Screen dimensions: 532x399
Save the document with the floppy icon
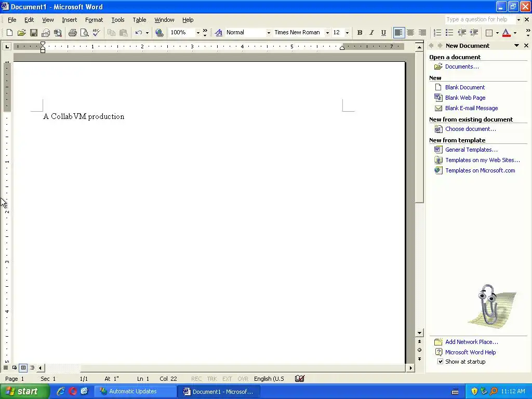click(x=34, y=33)
